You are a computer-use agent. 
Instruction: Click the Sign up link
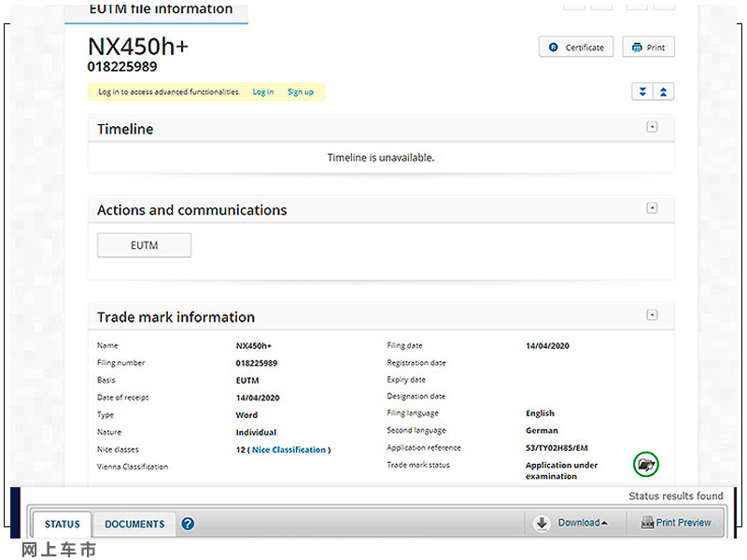pos(301,91)
